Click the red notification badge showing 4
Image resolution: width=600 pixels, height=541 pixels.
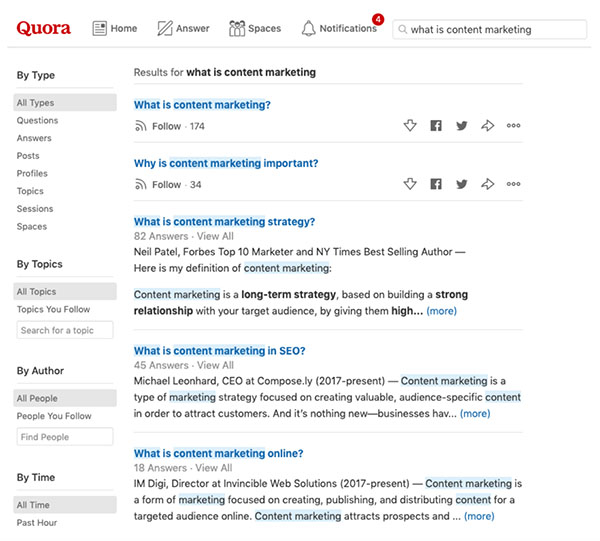[x=378, y=19]
